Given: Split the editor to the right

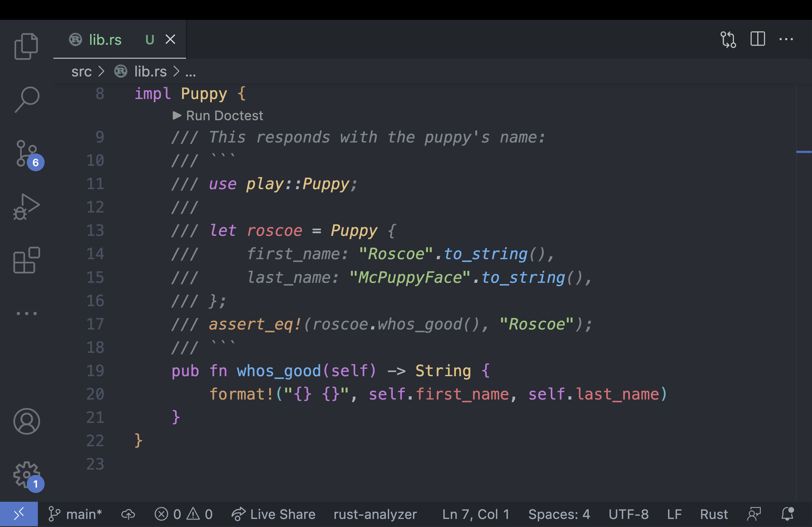Looking at the screenshot, I should (x=757, y=39).
